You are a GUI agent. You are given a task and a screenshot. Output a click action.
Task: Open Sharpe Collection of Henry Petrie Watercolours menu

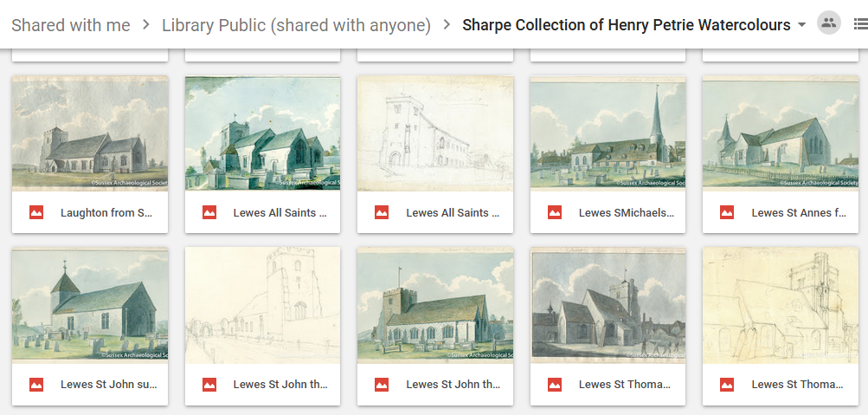coord(626,25)
